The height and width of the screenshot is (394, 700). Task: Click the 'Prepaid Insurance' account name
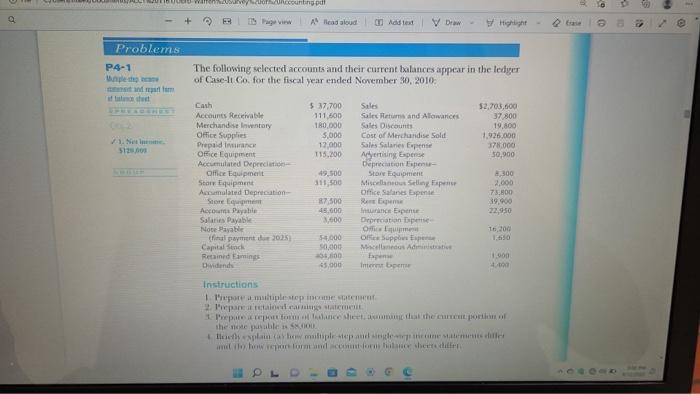pos(227,145)
